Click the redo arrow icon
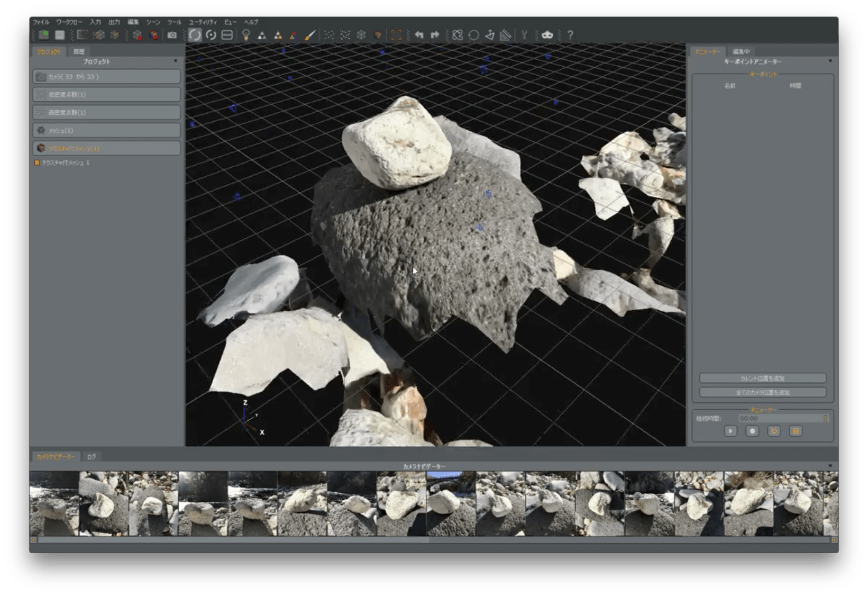This screenshot has height=595, width=868. pyautogui.click(x=435, y=35)
